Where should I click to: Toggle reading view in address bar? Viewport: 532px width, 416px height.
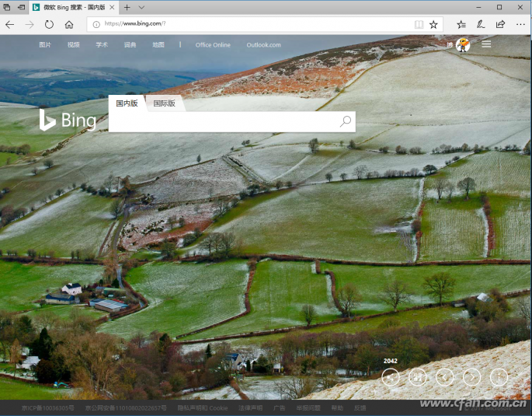[419, 24]
